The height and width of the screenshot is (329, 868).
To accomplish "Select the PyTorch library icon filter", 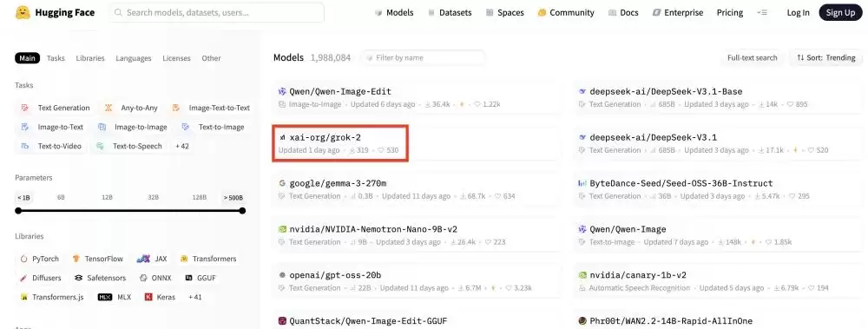I will point(23,259).
